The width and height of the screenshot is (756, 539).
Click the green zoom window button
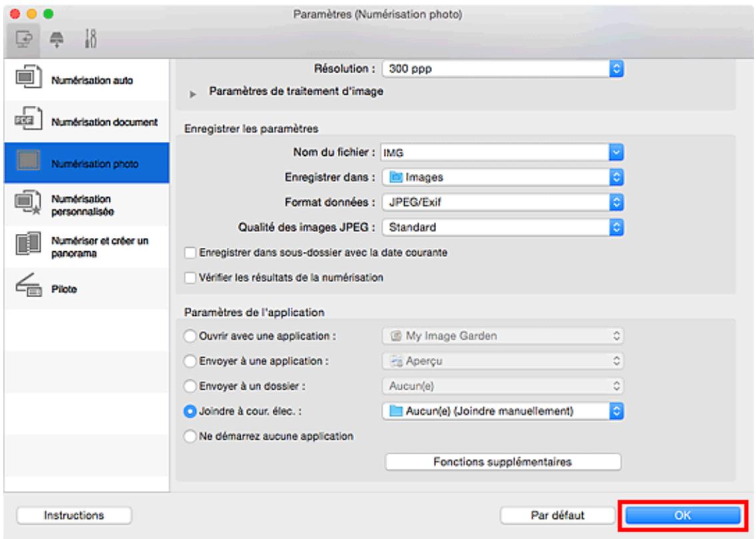(x=48, y=14)
